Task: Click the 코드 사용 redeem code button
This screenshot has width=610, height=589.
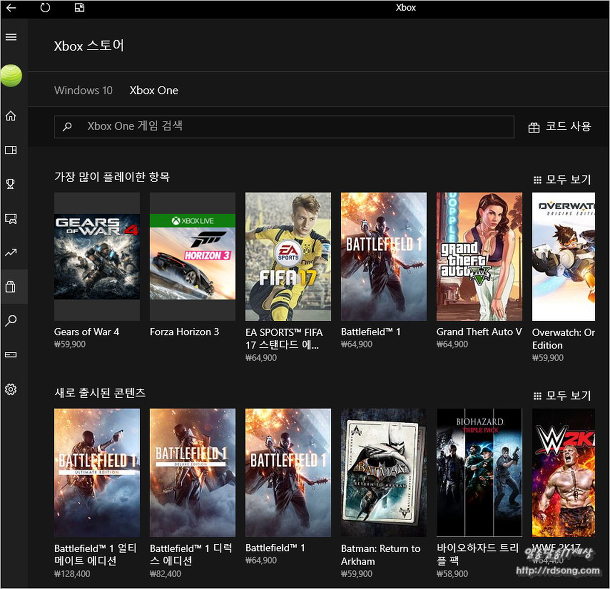Action: tap(560, 127)
